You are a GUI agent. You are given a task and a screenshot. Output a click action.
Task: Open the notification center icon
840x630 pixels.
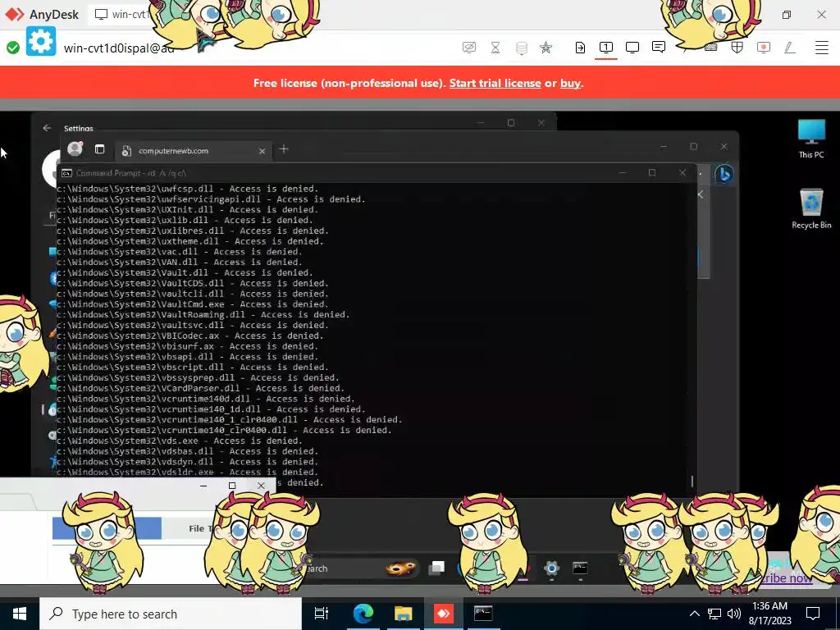(x=813, y=614)
